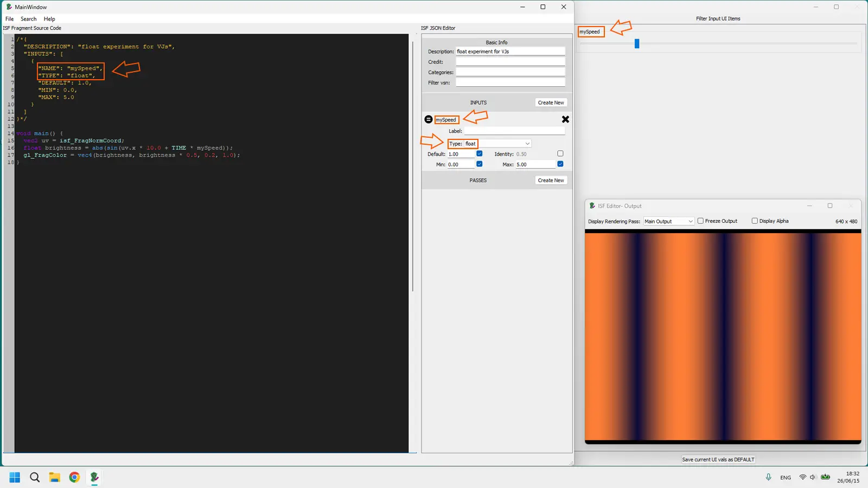868x488 pixels.
Task: Delete the mySpeed input with the X icon
Action: tap(565, 119)
